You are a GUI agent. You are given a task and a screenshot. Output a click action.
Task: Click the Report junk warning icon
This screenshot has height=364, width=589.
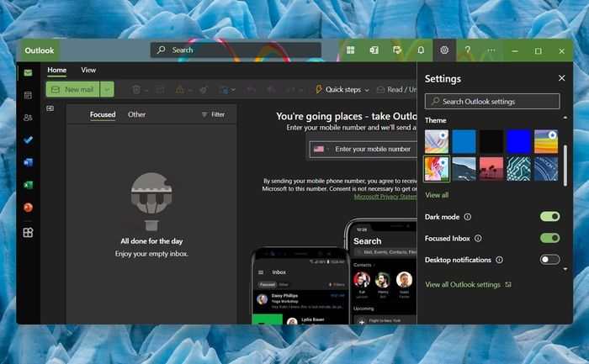click(x=180, y=89)
